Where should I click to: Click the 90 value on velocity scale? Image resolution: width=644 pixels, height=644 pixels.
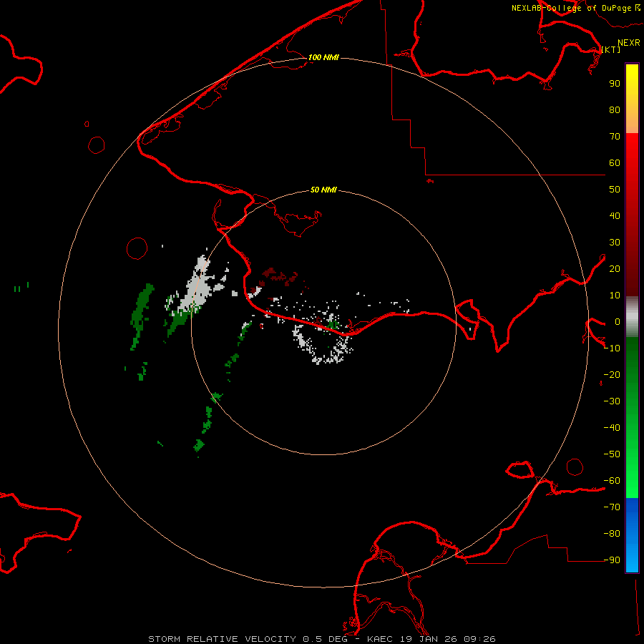[x=615, y=84]
